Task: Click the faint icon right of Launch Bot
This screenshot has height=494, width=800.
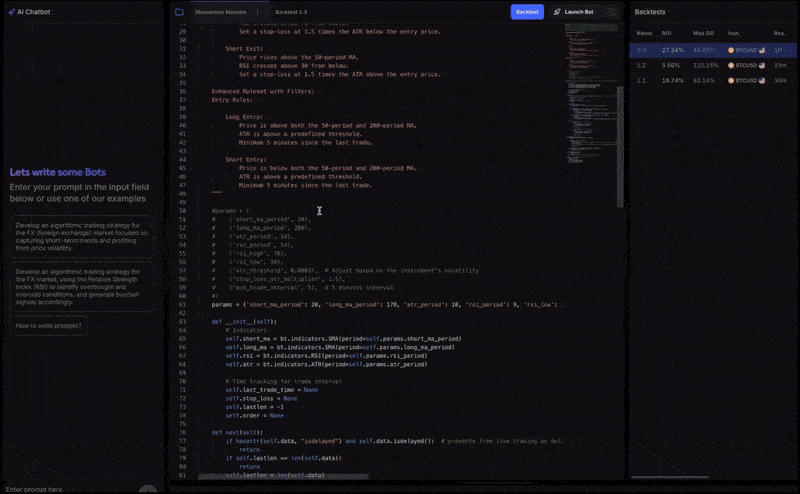Action: click(612, 12)
